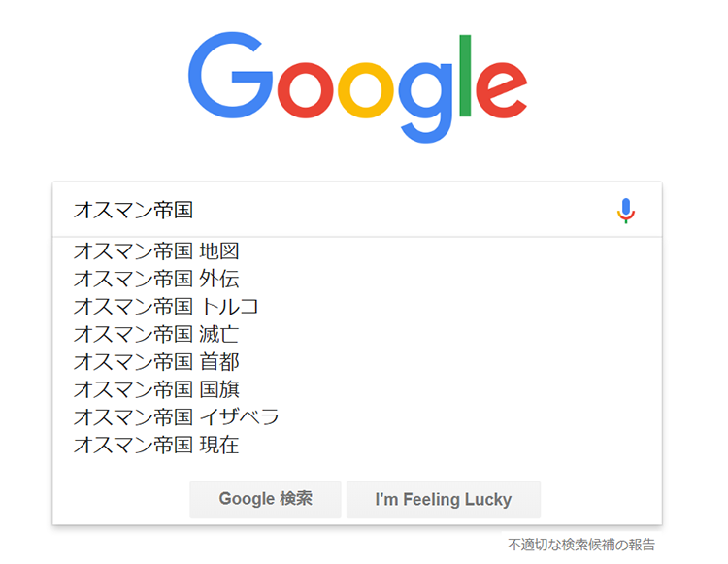Viewport: 728px width, 564px height.
Task: Click the blue capital G in the logo
Action: 230,75
